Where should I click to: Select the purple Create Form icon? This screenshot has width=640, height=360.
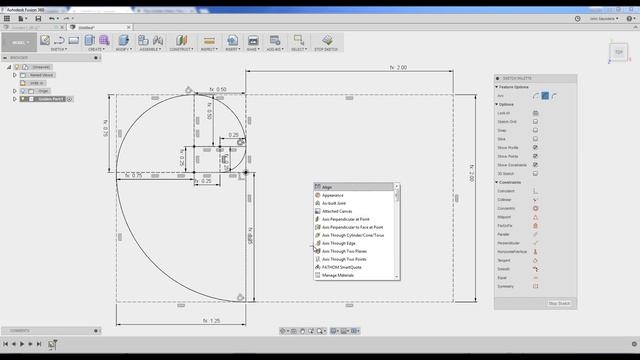[x=104, y=40]
